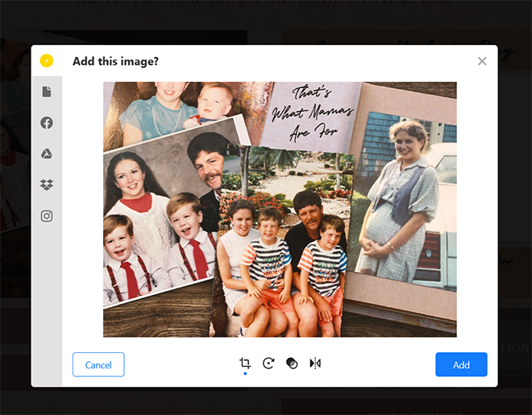Select Instagram as upload source

pos(47,216)
